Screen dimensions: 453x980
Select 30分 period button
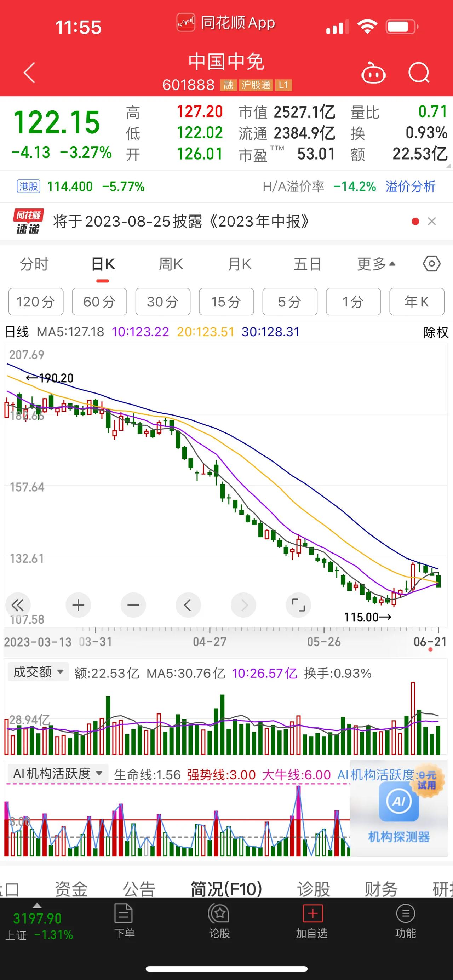click(163, 302)
